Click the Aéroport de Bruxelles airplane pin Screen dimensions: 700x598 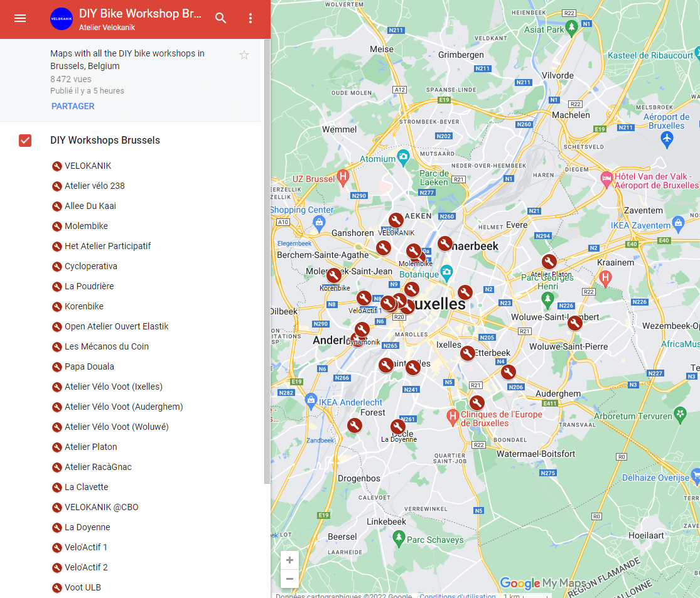coord(667,140)
